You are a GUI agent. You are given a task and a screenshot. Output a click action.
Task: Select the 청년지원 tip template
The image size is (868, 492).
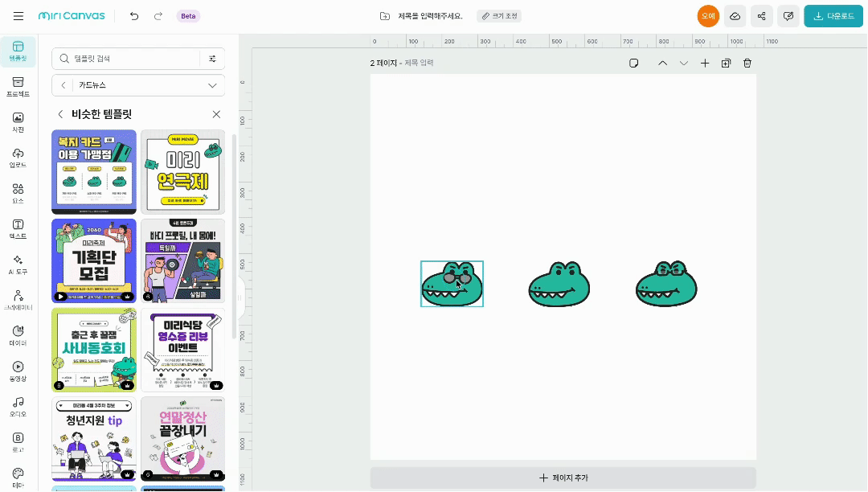click(93, 439)
